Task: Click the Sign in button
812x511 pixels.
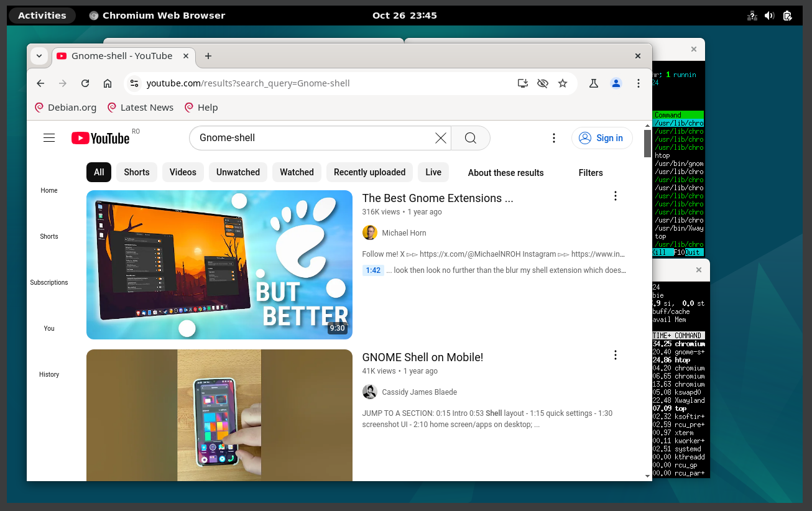Action: point(601,138)
